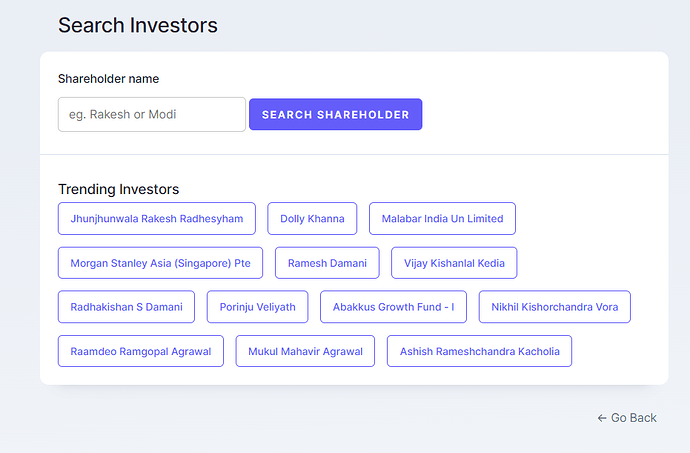This screenshot has height=453, width=690.
Task: Click the Trending Investors section heading
Action: point(118,189)
